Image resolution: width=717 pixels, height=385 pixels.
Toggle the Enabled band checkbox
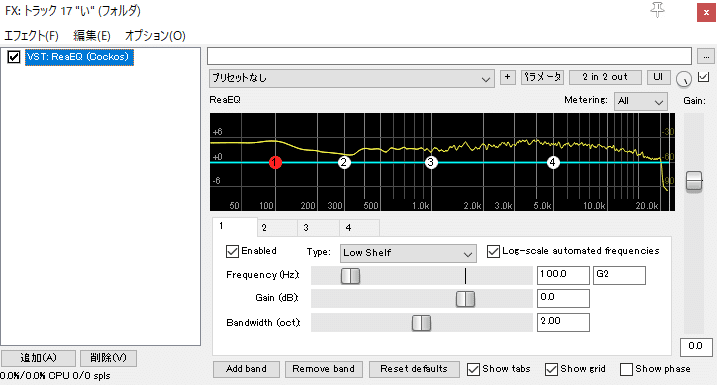click(x=232, y=251)
